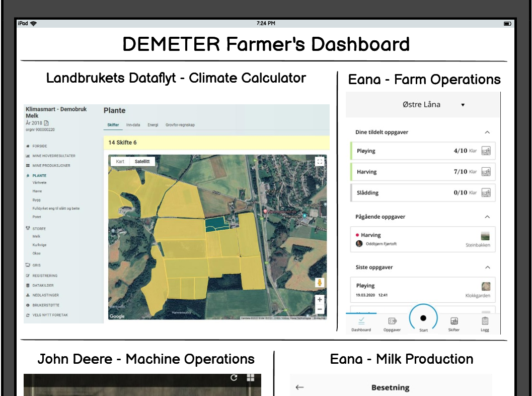Open Pløying task dated 19.03.2020
Viewport: 532px width, 396px height.
pyautogui.click(x=423, y=290)
